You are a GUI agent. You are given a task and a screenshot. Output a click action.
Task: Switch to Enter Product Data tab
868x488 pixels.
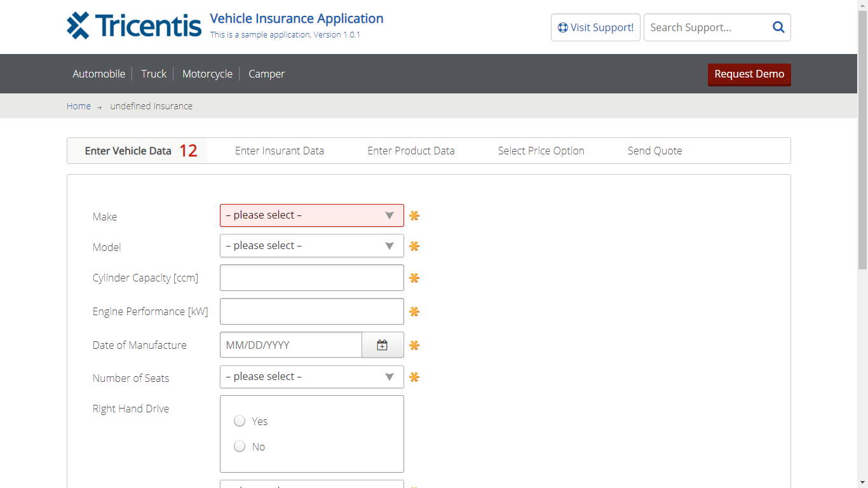pyautogui.click(x=411, y=151)
